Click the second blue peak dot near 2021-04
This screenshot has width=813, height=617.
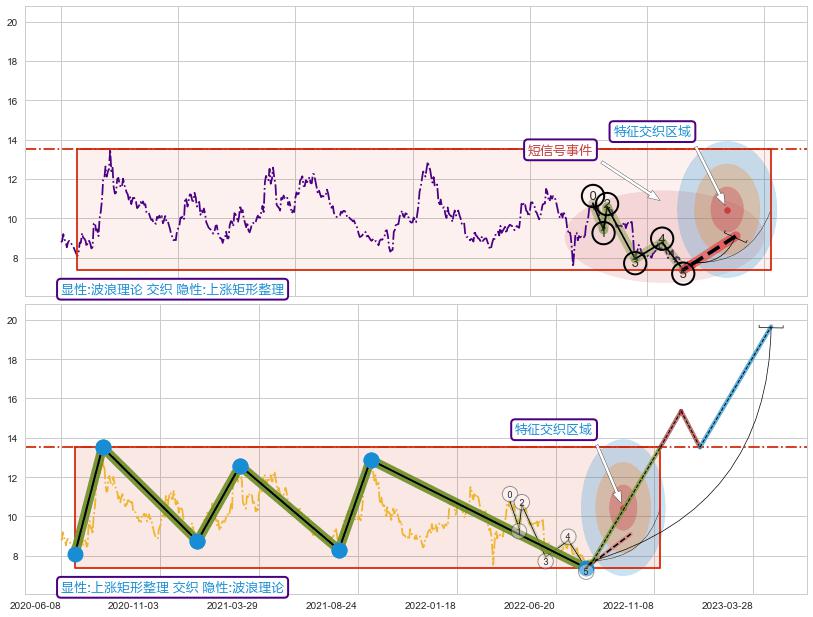tap(241, 466)
